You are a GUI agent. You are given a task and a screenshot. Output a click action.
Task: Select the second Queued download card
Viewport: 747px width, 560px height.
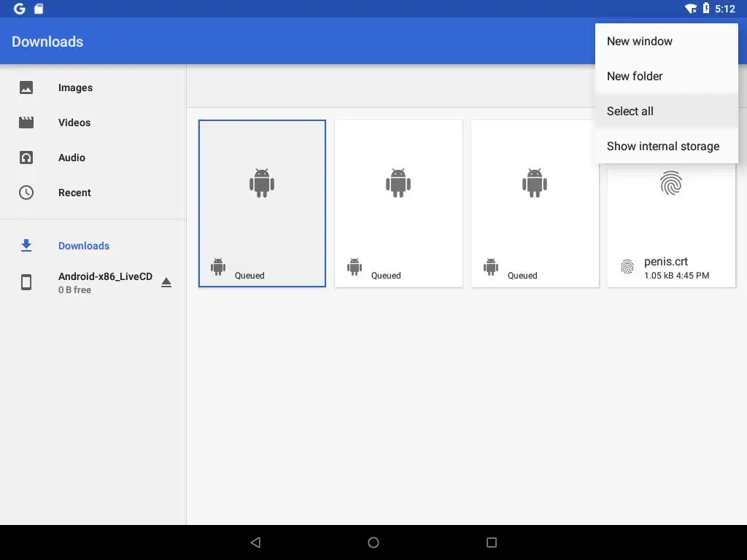tap(398, 203)
